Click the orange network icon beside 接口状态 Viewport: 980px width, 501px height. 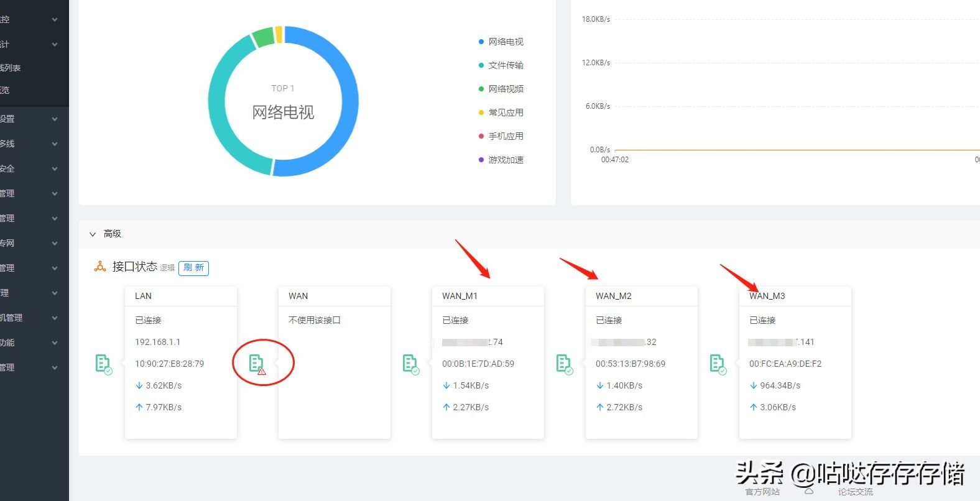point(99,267)
